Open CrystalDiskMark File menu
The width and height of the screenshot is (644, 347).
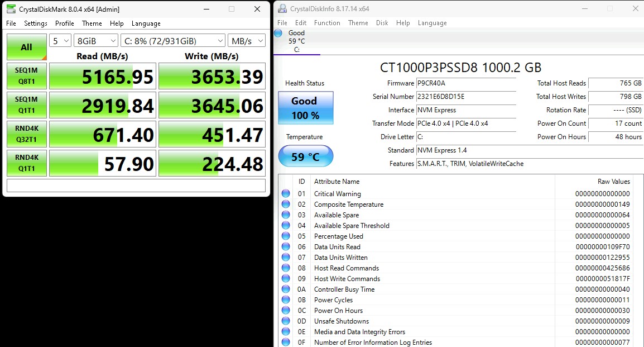[x=11, y=23]
